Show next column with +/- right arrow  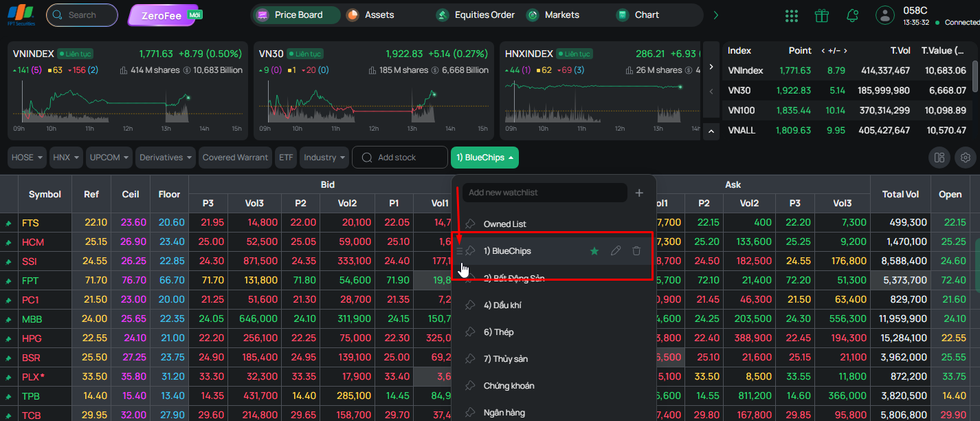pyautogui.click(x=846, y=51)
